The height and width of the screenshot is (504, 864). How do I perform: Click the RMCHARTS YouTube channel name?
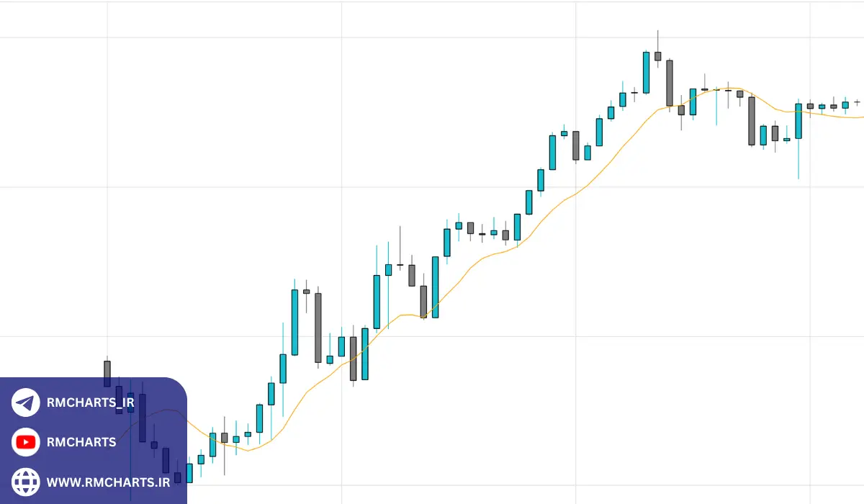[81, 442]
